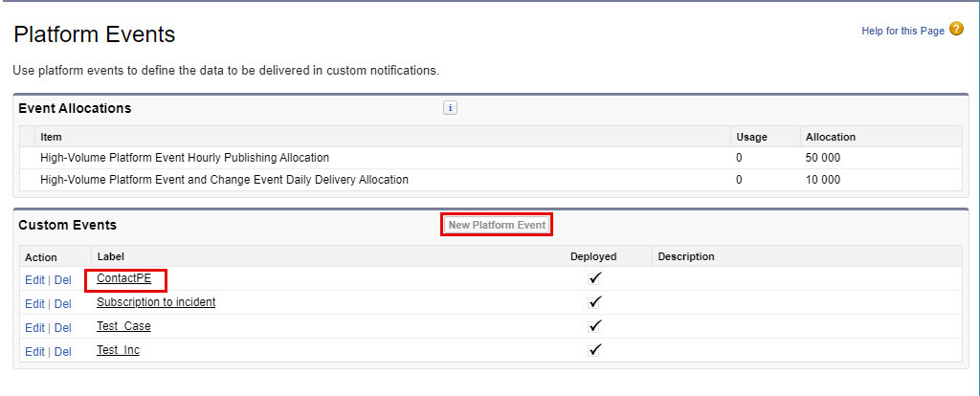Click the Deployed checkmark for Test_Inc
Image resolution: width=980 pixels, height=396 pixels.
pos(595,350)
